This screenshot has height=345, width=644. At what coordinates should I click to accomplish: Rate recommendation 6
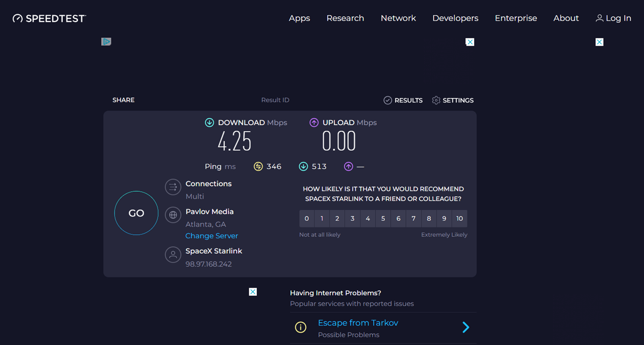[398, 218]
